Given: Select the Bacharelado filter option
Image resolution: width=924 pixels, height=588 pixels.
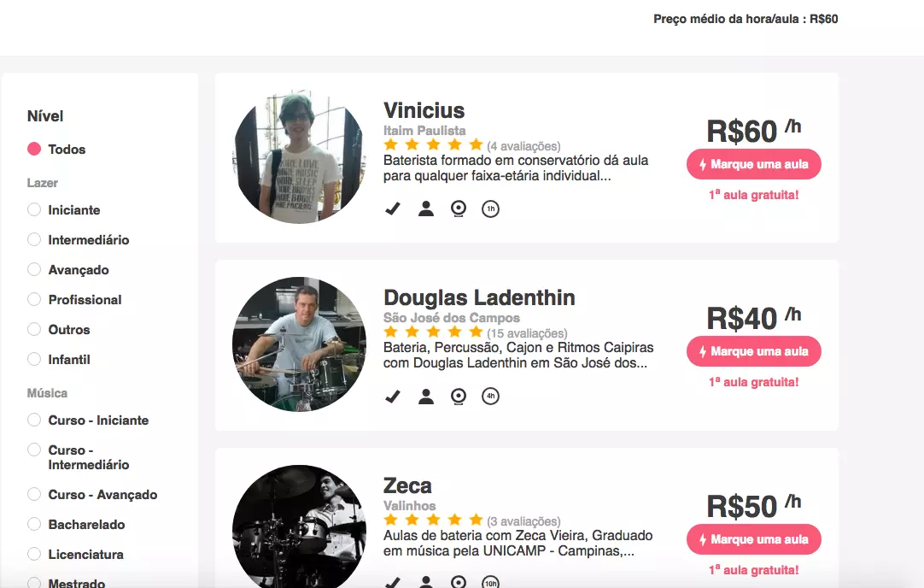Looking at the screenshot, I should click(34, 525).
